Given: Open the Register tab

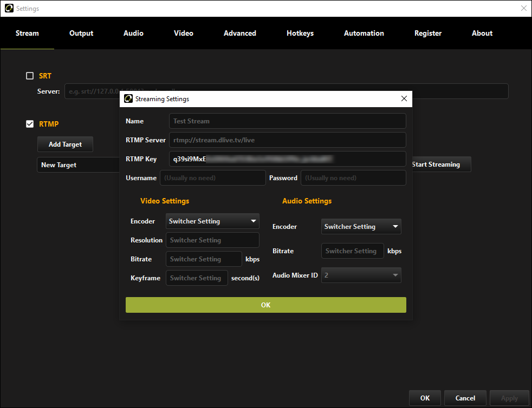Looking at the screenshot, I should (x=428, y=33).
